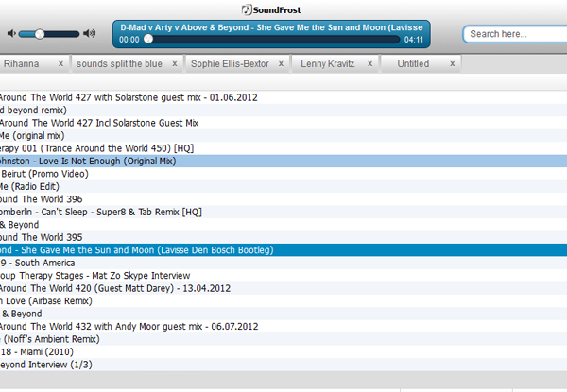The width and height of the screenshot is (567, 392).
Task: Click the now-playing title in the player
Action: click(x=271, y=27)
